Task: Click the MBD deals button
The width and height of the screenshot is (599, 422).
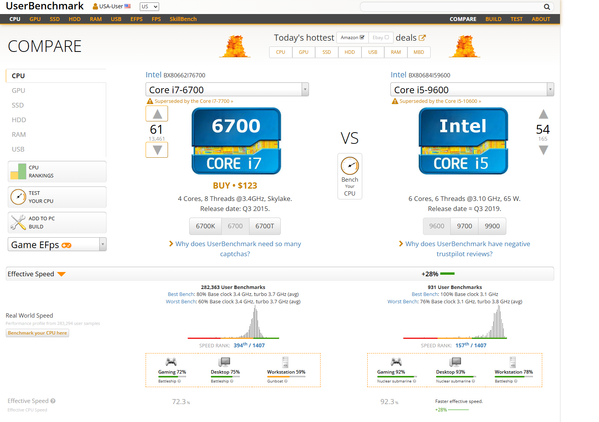Action: [x=419, y=52]
